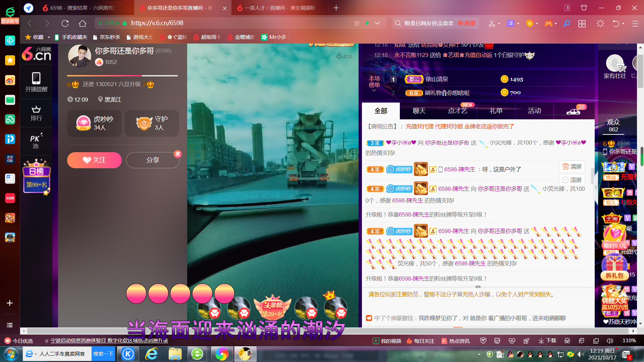Open the 我的视频 status bar item

[x=387, y=341]
